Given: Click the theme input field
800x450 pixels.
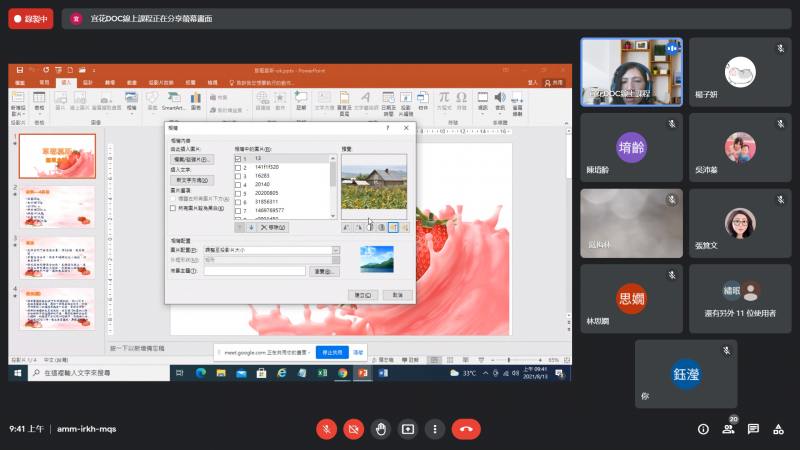Looking at the screenshot, I should click(255, 271).
